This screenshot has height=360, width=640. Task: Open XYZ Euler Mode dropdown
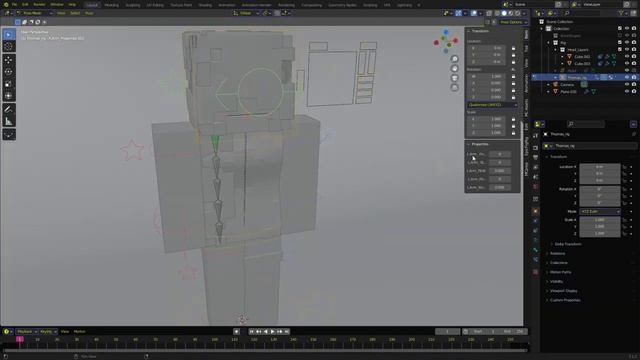pos(600,212)
